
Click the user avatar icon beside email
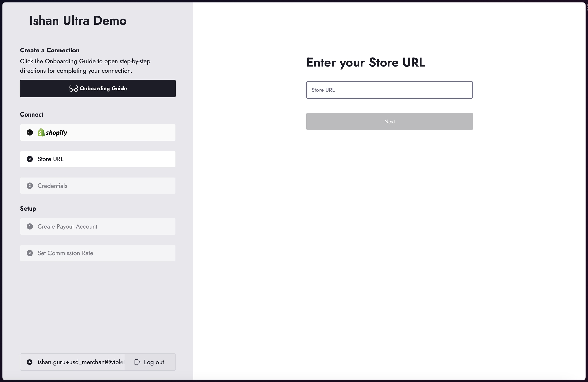point(30,362)
